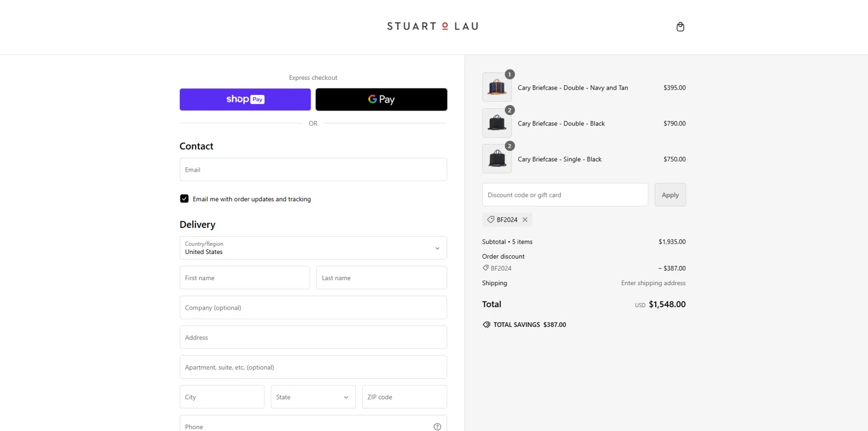
Task: Click the Navy and Tan briefcase thumbnail
Action: pyautogui.click(x=497, y=87)
